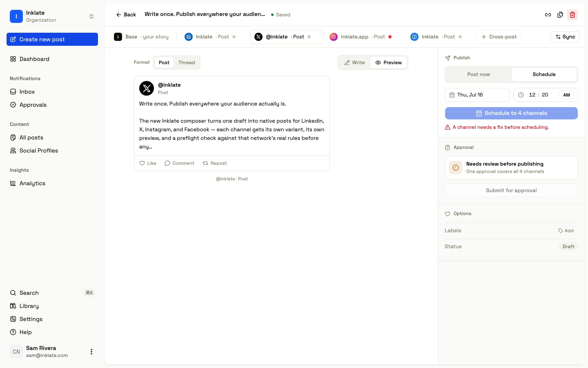Click the Options heart icon
This screenshot has height=368, width=588.
(448, 214)
